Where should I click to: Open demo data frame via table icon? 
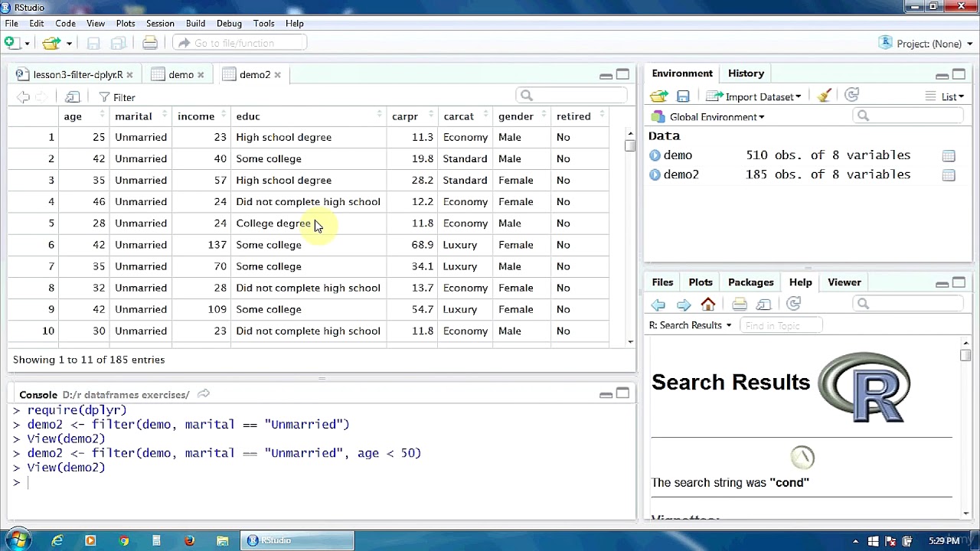pos(949,155)
